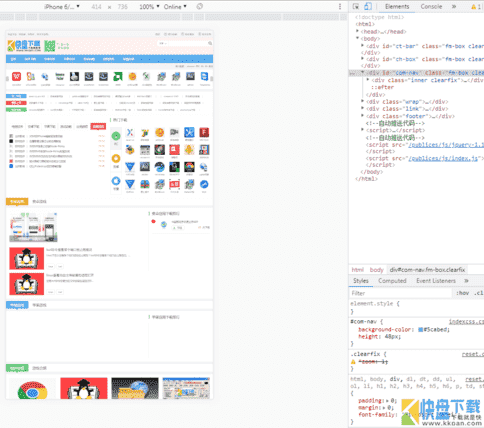Viewport: 484px width, 428px height.
Task: Click the html breadcrumb
Action: (357, 270)
